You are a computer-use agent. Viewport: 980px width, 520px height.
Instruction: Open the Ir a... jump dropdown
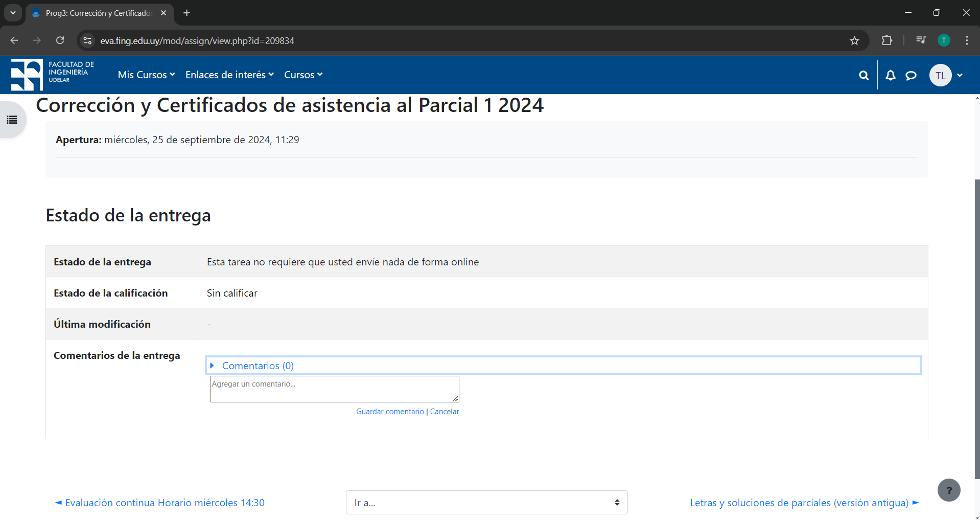tap(486, 503)
